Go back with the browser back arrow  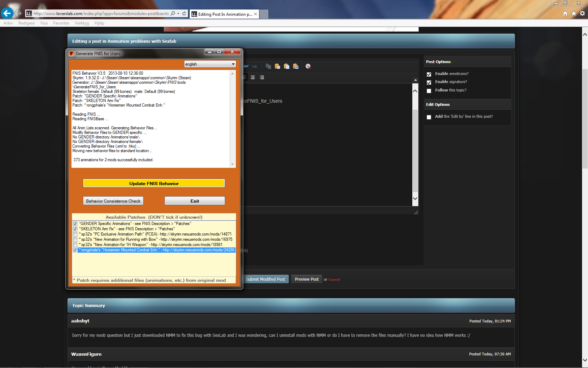pos(7,13)
